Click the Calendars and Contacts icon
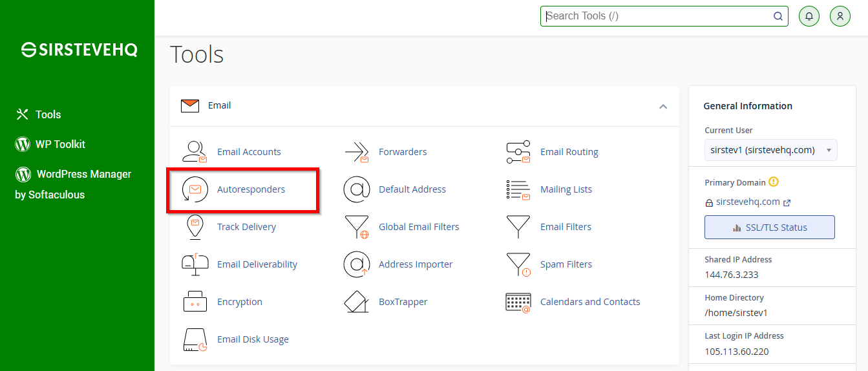This screenshot has height=371, width=868. [518, 302]
